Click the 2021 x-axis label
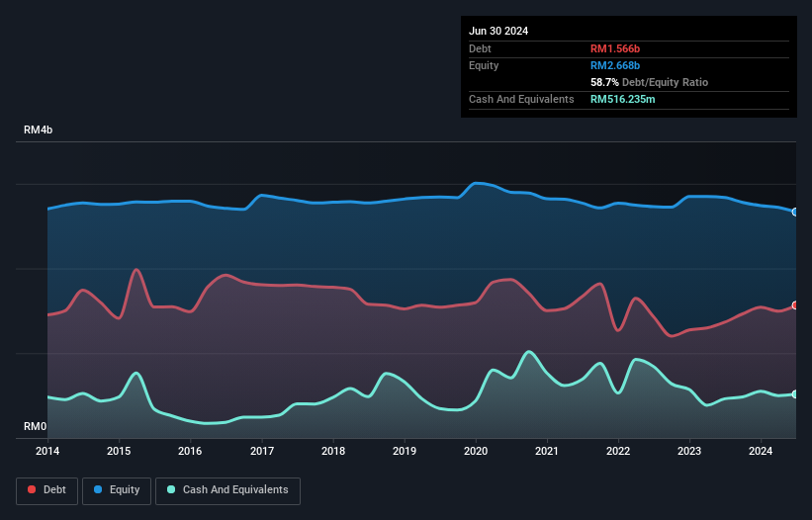The height and width of the screenshot is (520, 812). [547, 451]
